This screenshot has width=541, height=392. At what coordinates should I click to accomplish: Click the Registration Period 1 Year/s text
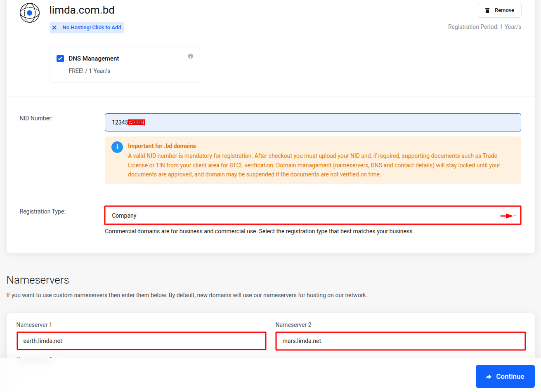484,27
